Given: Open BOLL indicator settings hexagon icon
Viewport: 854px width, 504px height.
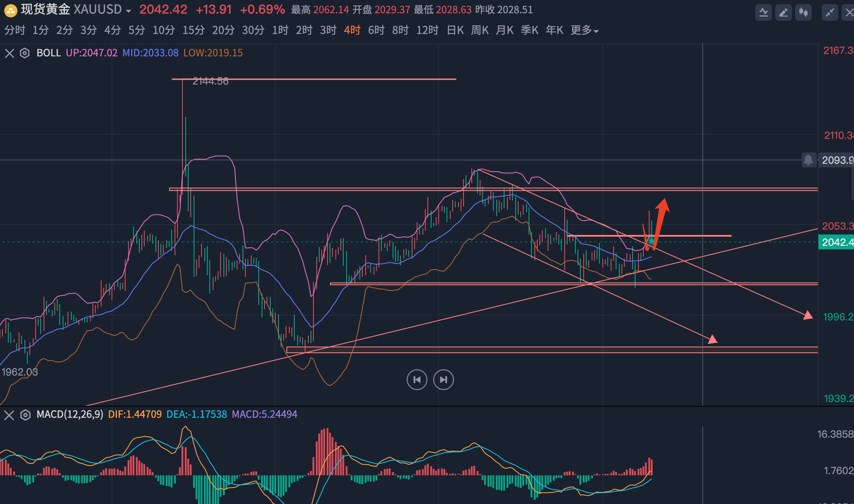Looking at the screenshot, I should 24,53.
